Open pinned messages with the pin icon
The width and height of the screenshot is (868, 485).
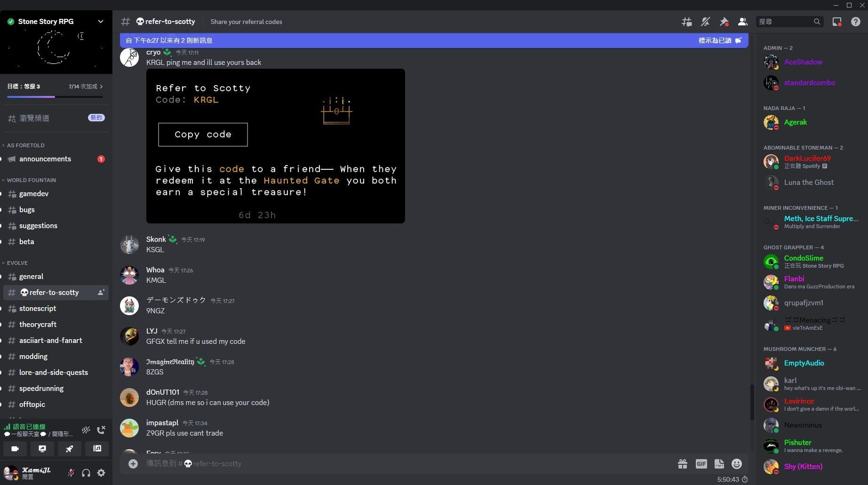(x=724, y=22)
